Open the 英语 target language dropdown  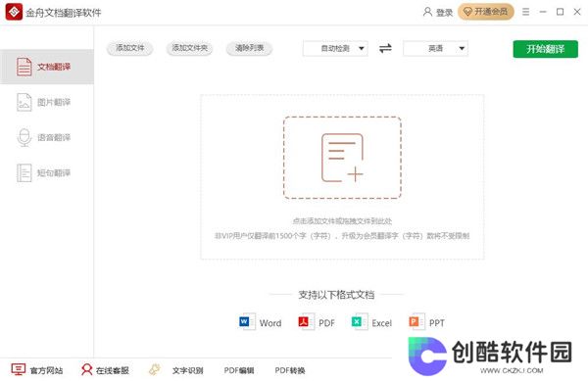click(435, 48)
